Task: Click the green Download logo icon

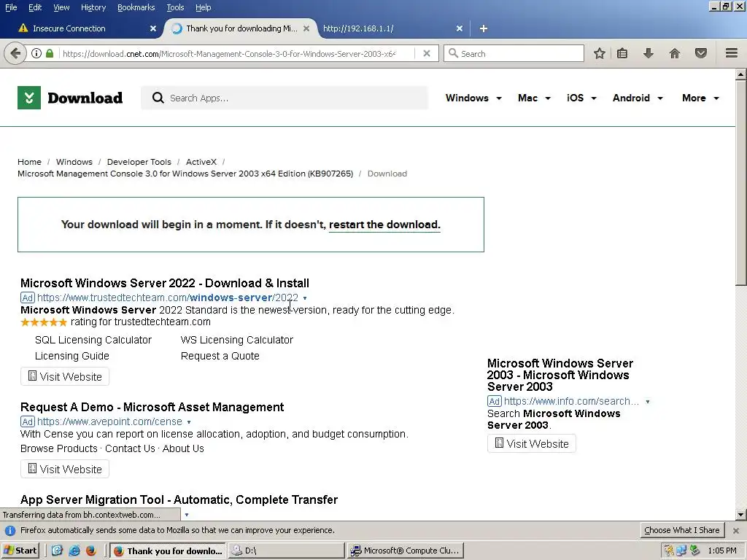Action: (29, 98)
